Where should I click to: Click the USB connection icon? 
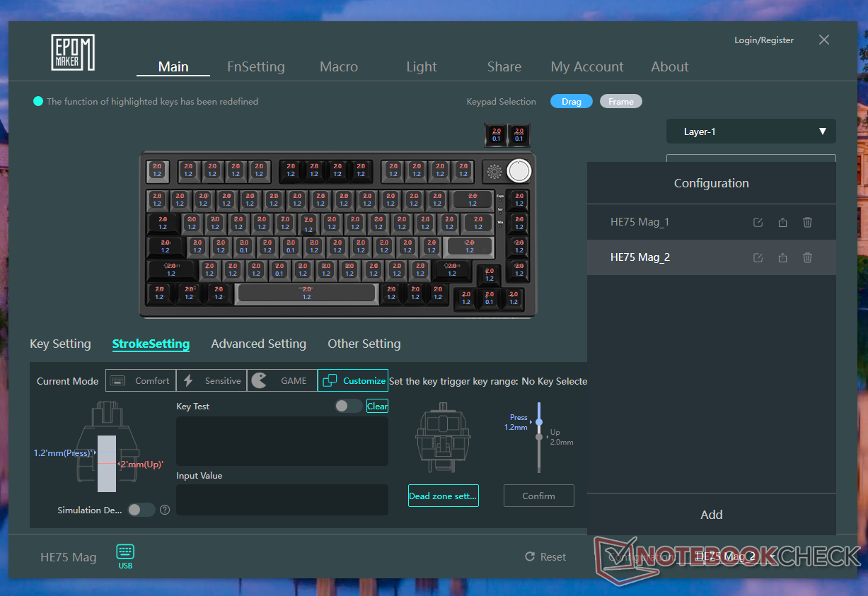125,556
